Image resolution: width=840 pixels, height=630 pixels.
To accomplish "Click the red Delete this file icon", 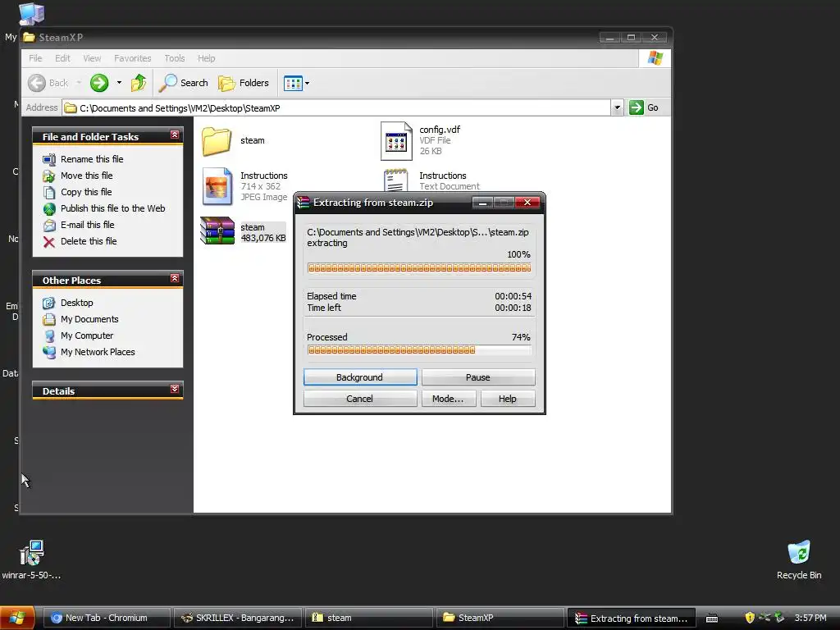I will tap(49, 242).
